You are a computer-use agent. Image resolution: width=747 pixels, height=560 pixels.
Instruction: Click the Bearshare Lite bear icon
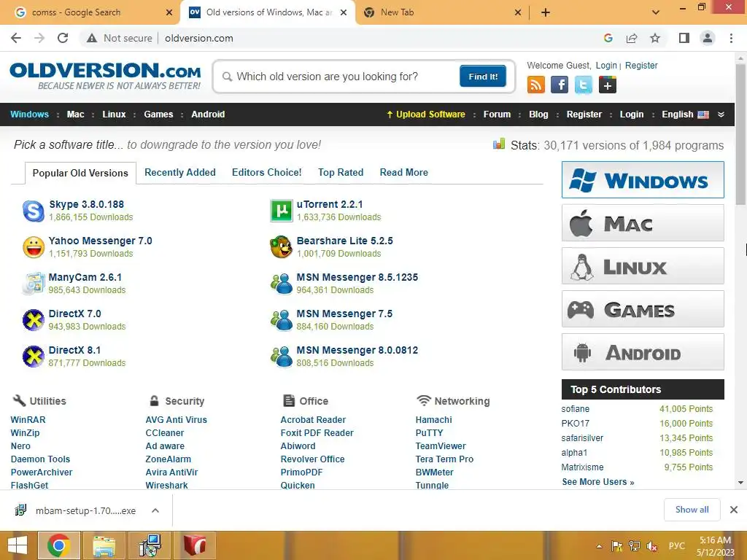point(281,247)
